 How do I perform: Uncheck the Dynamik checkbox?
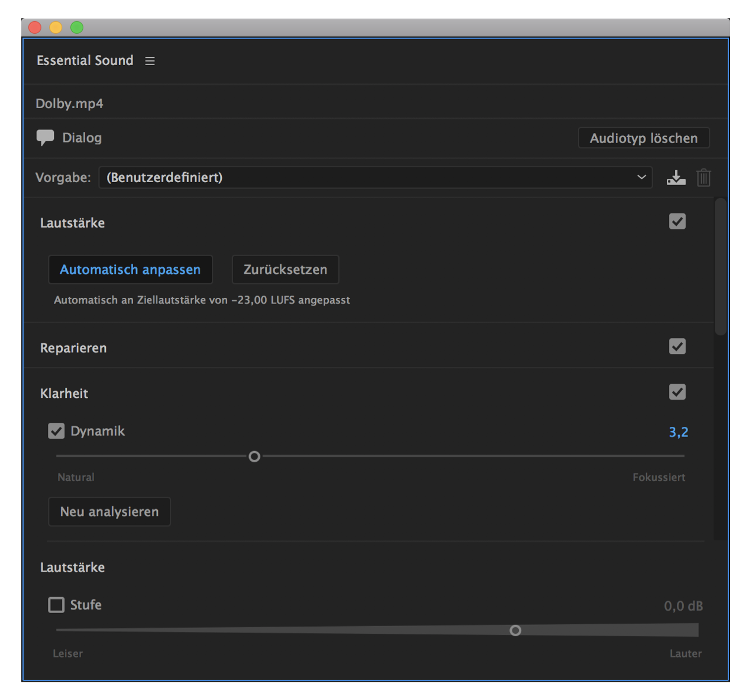(56, 431)
